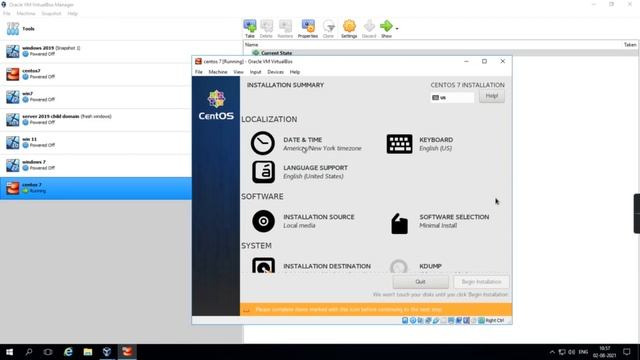
Task: Click the INSTALLATION DESTINATION label
Action: pos(327,266)
